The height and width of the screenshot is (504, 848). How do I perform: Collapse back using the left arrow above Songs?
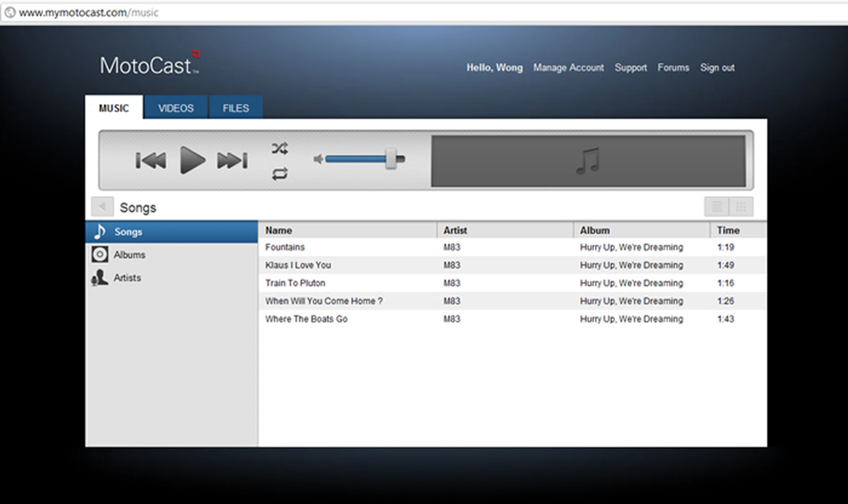102,206
